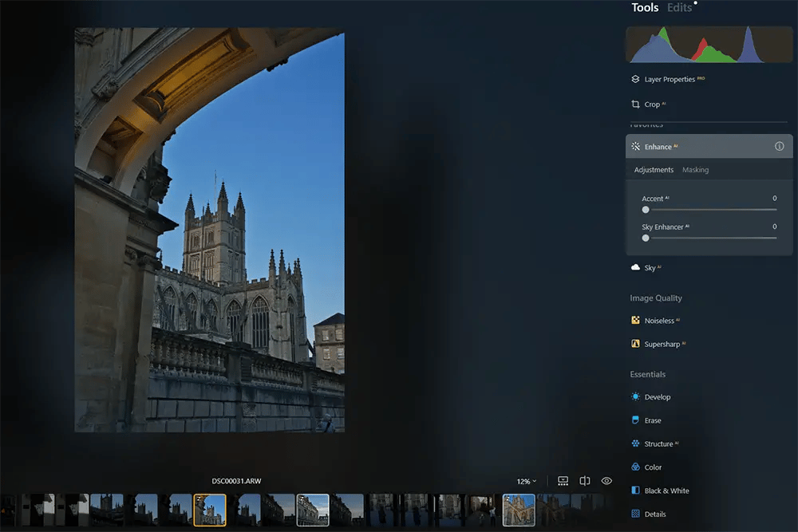Click the Image Quality section heading
This screenshot has height=532, width=798.
click(x=655, y=298)
